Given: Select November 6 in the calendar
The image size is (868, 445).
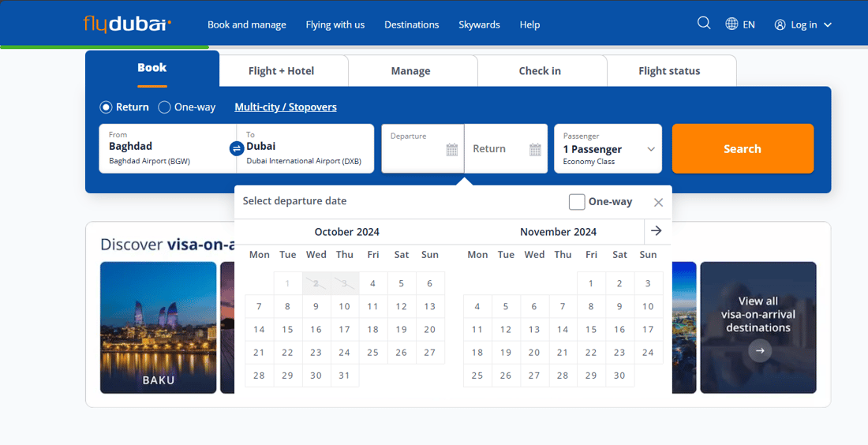Looking at the screenshot, I should (x=534, y=306).
